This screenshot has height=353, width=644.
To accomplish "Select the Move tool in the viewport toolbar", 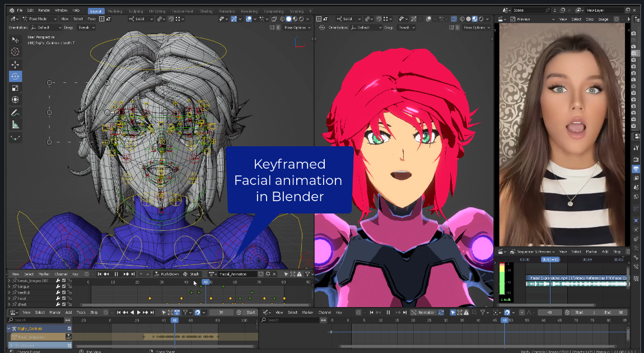I will tap(15, 64).
